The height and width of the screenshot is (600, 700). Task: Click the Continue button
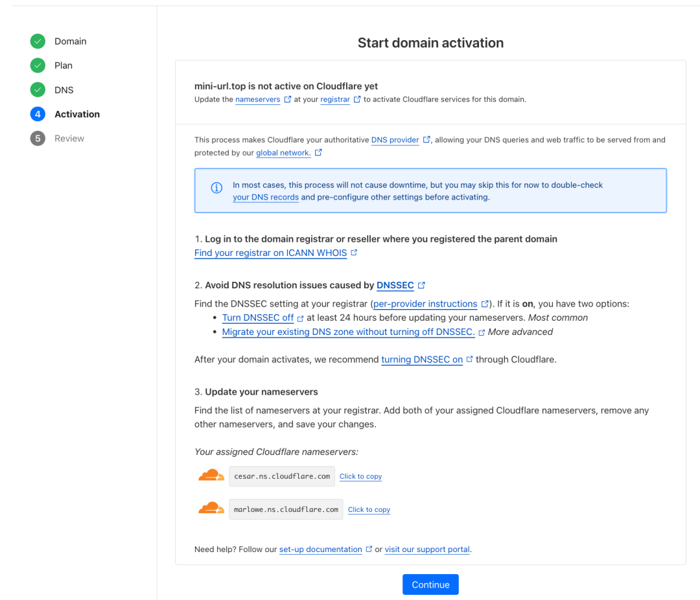click(x=430, y=584)
